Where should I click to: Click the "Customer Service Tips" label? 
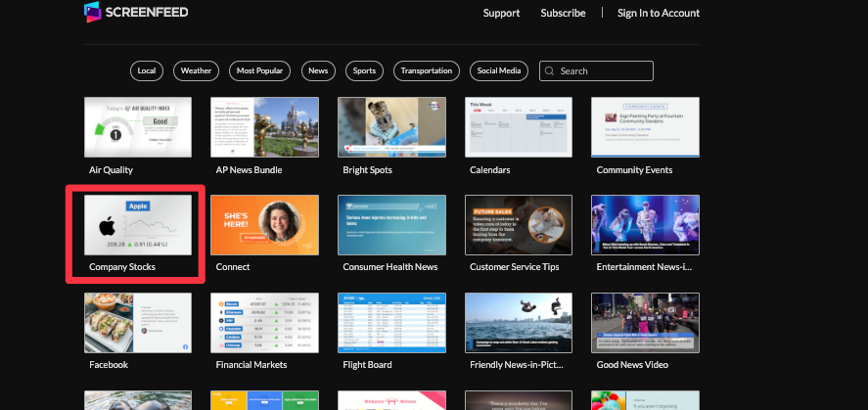coord(515,267)
